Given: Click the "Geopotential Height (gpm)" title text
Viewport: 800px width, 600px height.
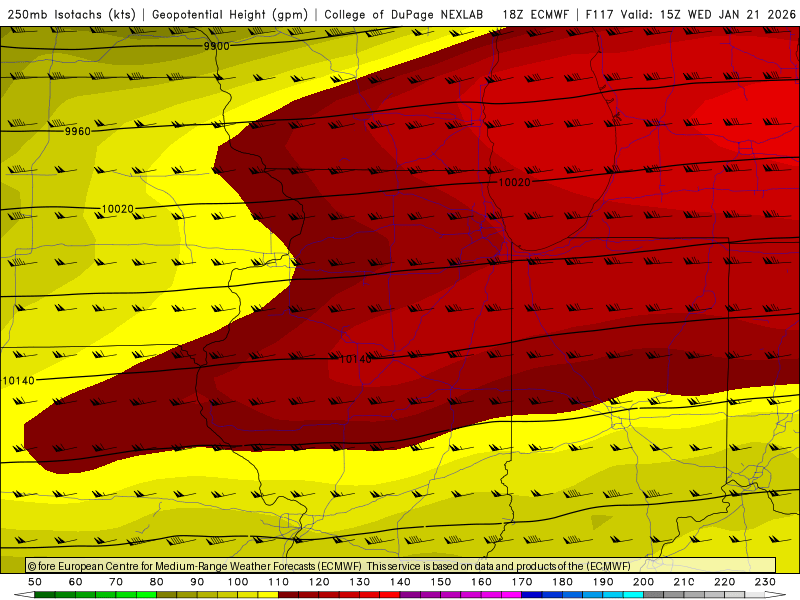Looking at the screenshot, I should pos(230,14).
